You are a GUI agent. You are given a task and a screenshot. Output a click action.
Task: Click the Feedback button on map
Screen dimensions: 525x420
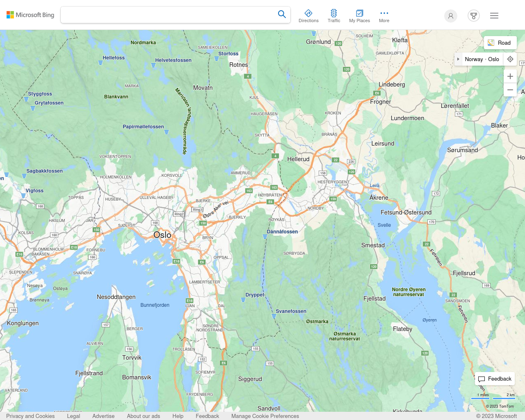click(495, 379)
